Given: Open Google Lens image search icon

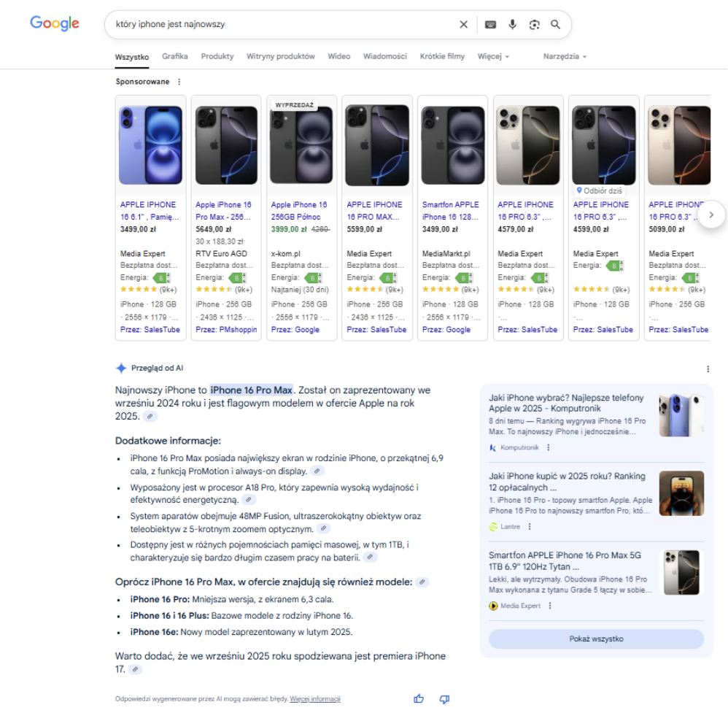Looking at the screenshot, I should [x=535, y=25].
